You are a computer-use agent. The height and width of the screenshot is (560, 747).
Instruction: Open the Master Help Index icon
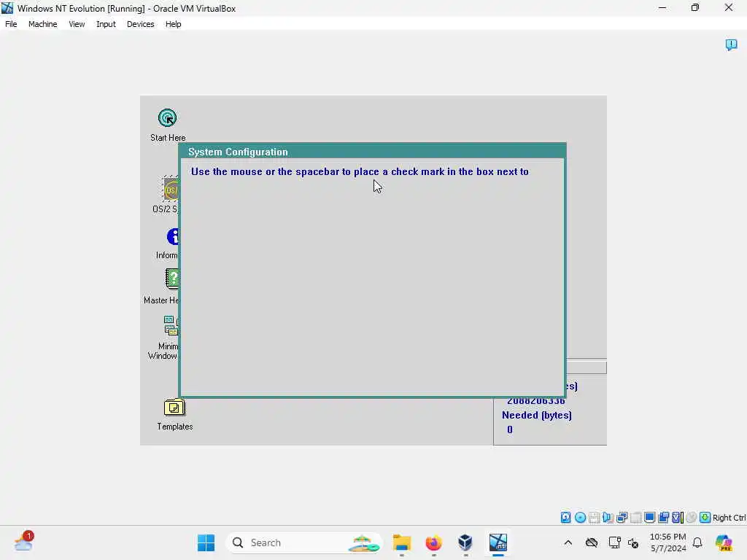171,279
